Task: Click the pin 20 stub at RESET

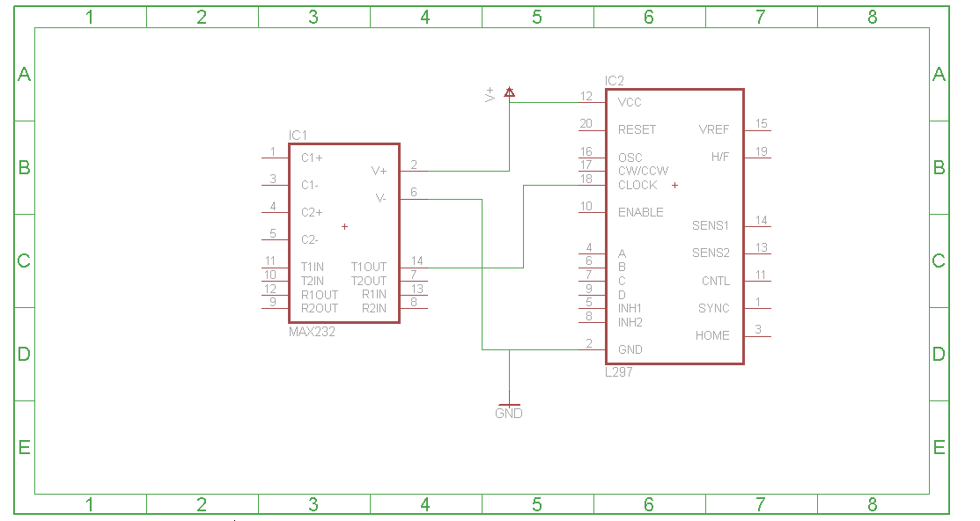Action: pyautogui.click(x=593, y=130)
